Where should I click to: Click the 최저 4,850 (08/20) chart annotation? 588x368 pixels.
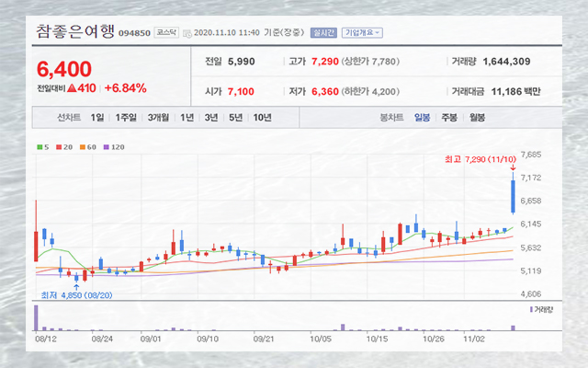point(76,295)
